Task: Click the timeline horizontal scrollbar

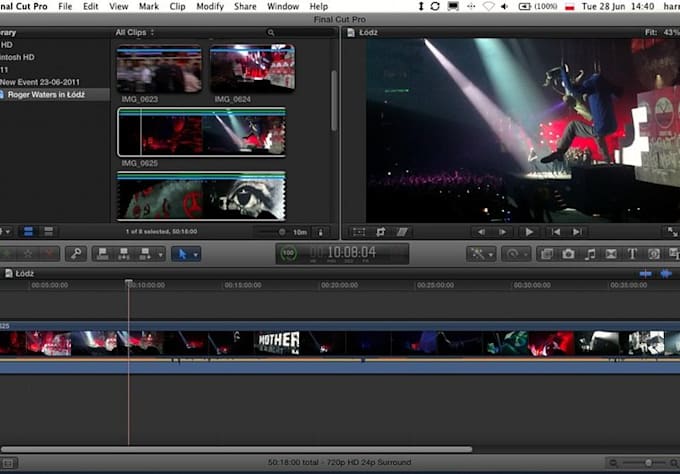Action: 236,449
